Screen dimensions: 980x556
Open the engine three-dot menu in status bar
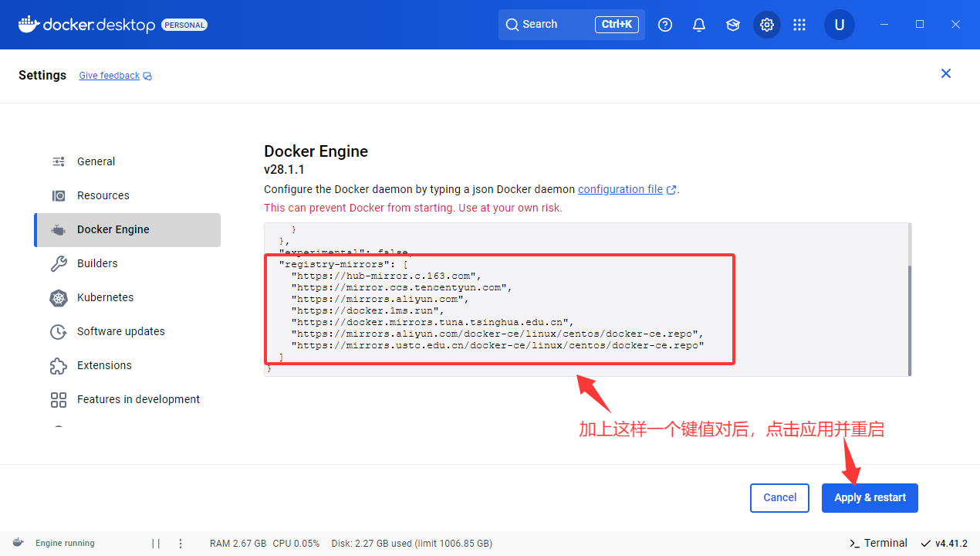pos(181,543)
